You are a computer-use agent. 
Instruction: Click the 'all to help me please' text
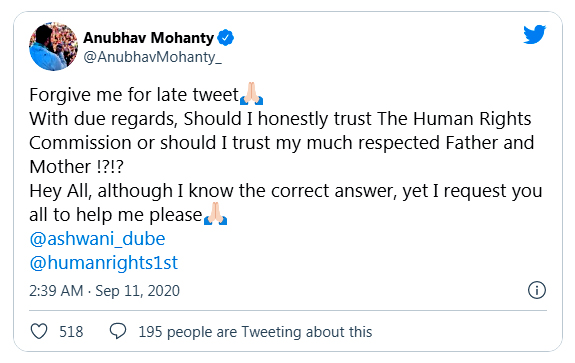[x=116, y=215]
